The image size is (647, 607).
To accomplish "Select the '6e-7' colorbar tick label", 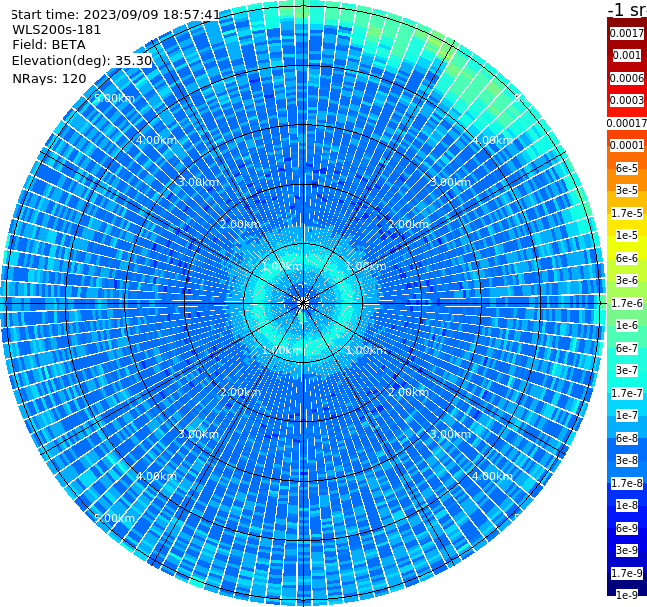I will coord(627,348).
